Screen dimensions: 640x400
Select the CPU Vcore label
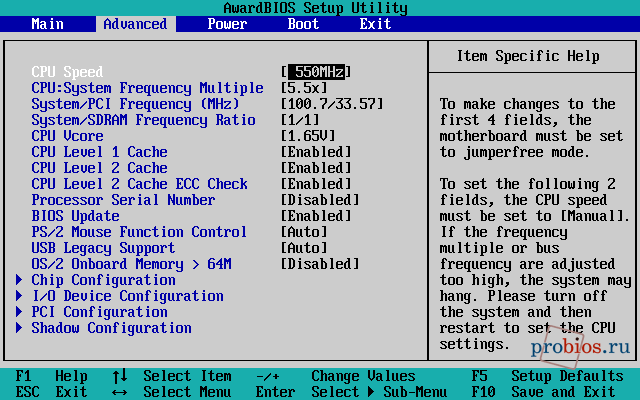[67, 136]
